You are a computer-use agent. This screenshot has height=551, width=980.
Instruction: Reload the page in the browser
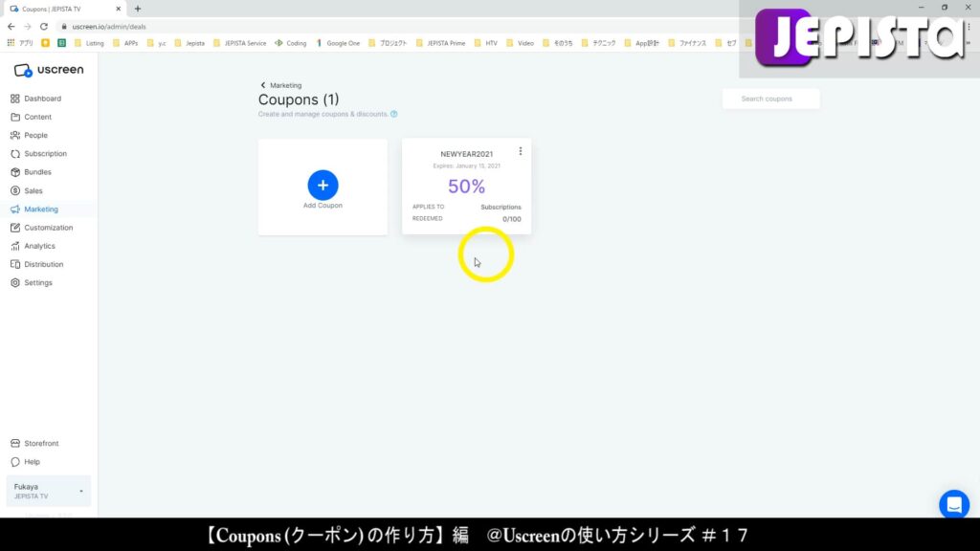(44, 26)
